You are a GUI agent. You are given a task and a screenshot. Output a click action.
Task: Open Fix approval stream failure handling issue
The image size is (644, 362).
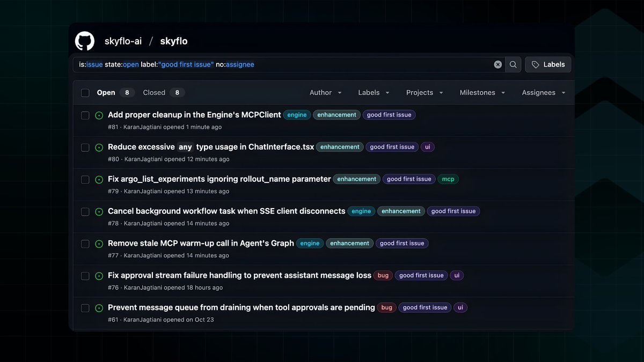coord(239,276)
